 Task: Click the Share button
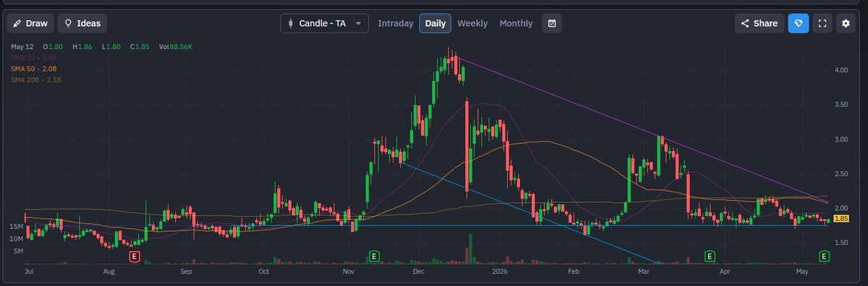click(759, 23)
